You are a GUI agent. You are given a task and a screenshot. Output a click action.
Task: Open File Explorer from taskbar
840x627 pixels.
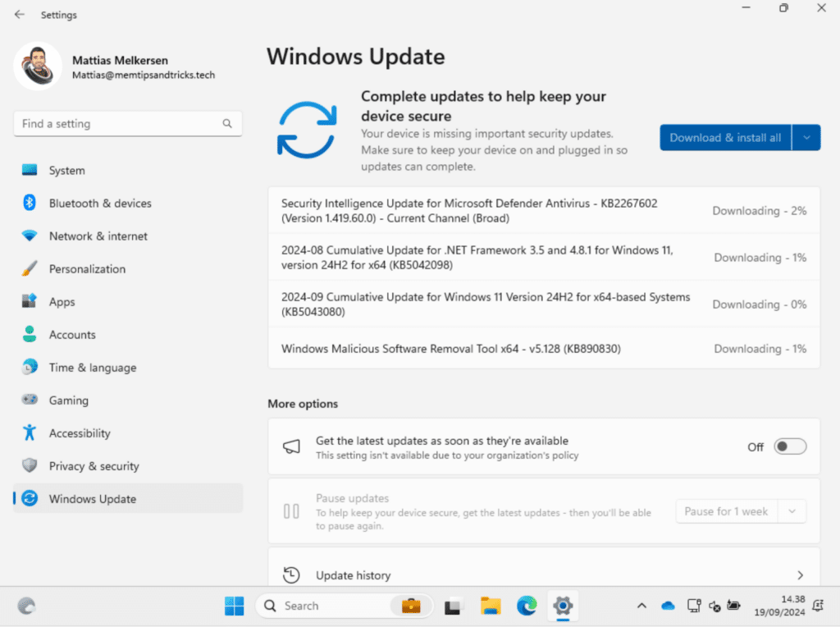point(491,606)
